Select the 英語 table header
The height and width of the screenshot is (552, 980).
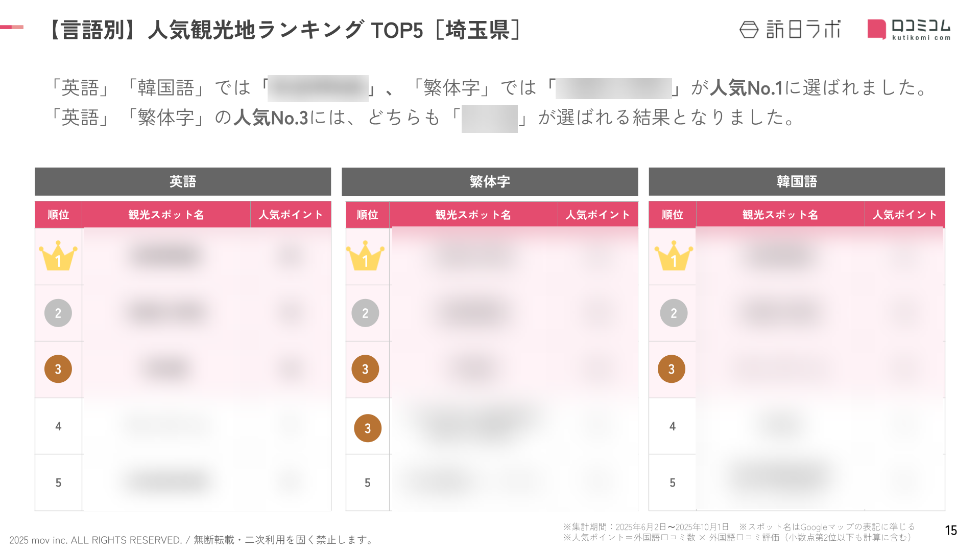coord(183,181)
